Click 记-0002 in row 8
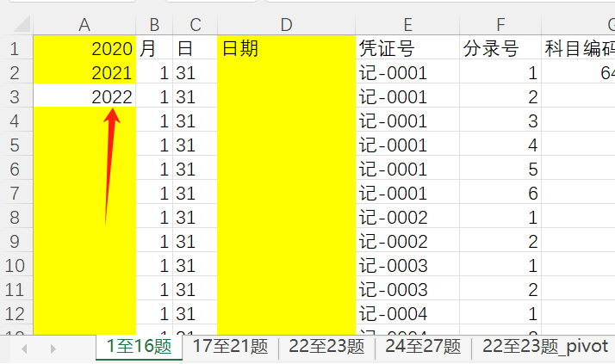 tap(407, 216)
